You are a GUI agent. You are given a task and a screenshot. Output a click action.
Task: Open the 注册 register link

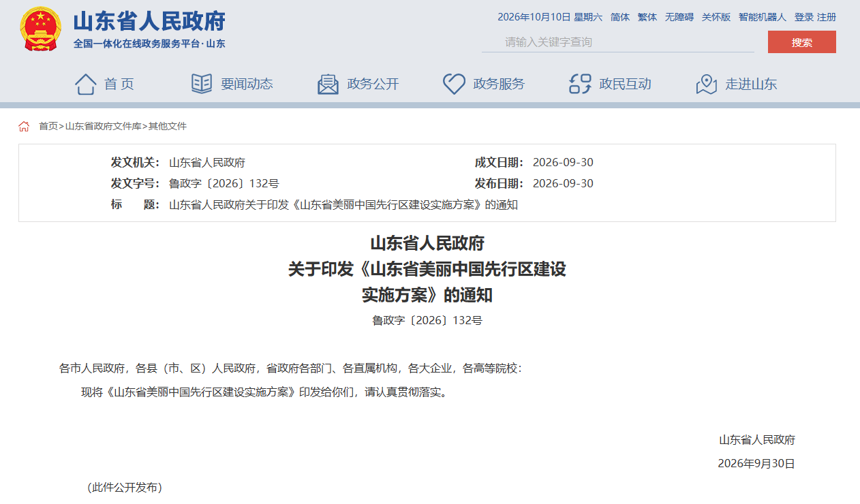tap(827, 17)
